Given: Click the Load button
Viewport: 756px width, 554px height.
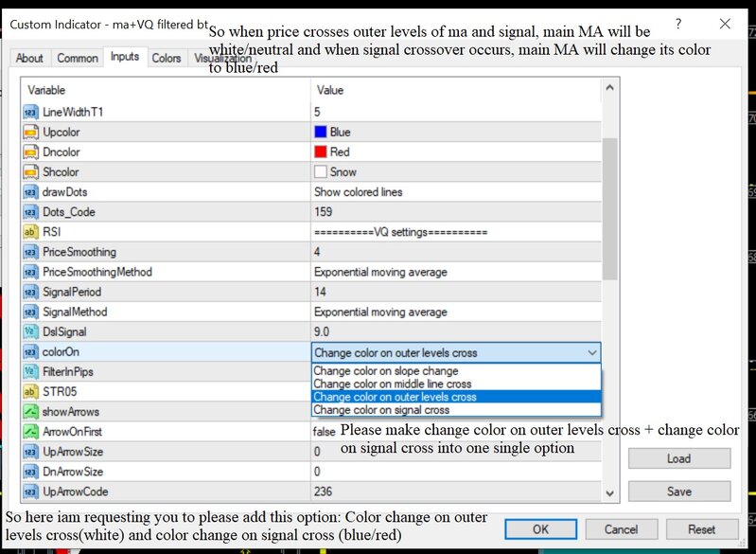Looking at the screenshot, I should [678, 458].
